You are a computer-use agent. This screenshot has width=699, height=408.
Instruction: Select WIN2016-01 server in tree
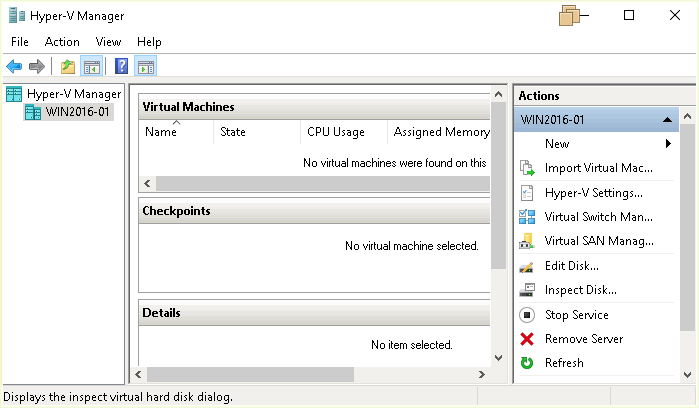point(79,111)
